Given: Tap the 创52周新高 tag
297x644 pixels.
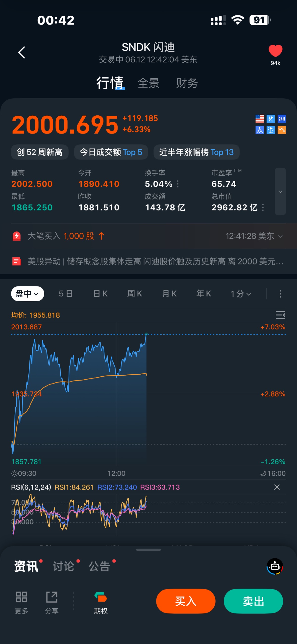Looking at the screenshot, I should (x=40, y=152).
